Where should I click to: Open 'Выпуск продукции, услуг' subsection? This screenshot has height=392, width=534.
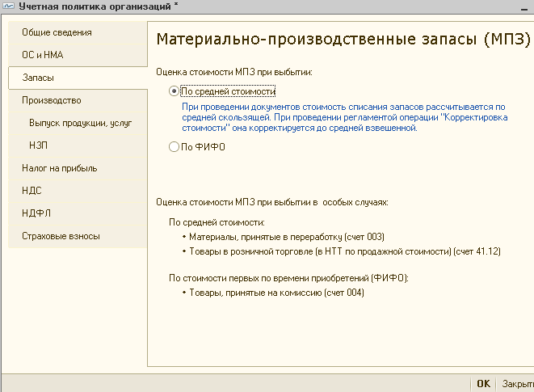[x=78, y=123]
